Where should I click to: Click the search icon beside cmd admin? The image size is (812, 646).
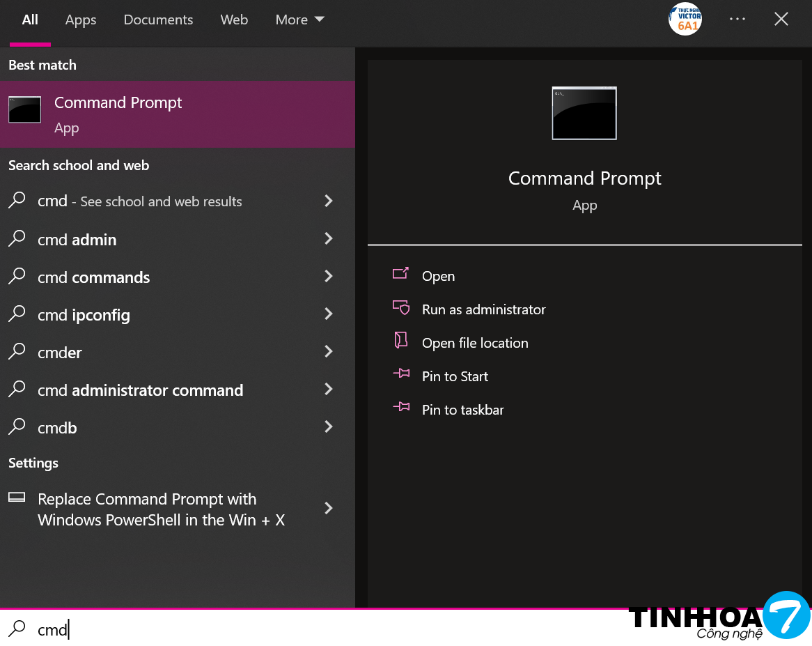tap(17, 239)
